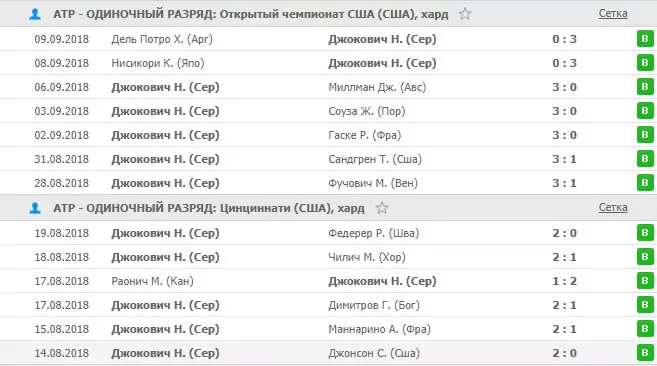Click Джокович Н. (Сер) in Раонич match
This screenshot has width=657, height=366.
pos(382,281)
